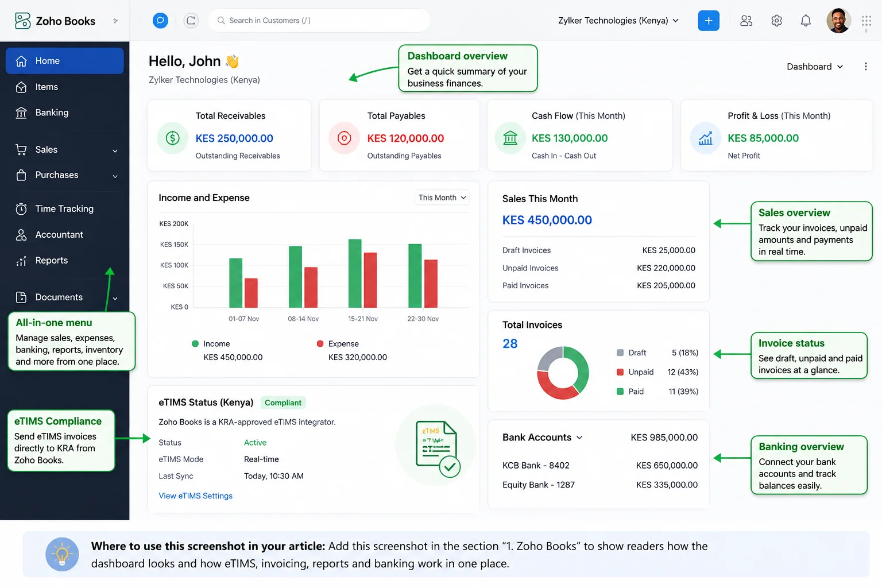The width and height of the screenshot is (882, 588).
Task: Click the Documents file icon in sidebar
Action: 21,297
